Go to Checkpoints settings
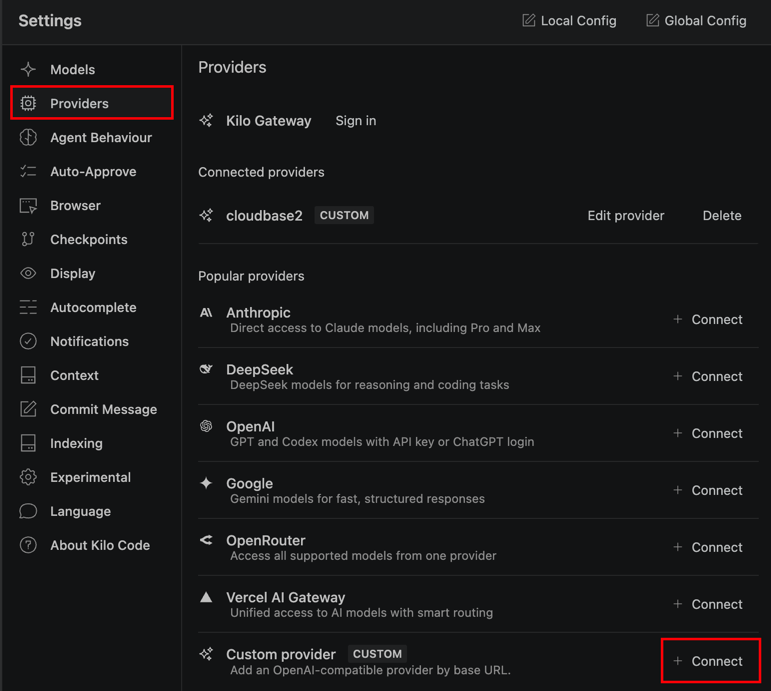This screenshot has height=691, width=771. click(x=92, y=240)
